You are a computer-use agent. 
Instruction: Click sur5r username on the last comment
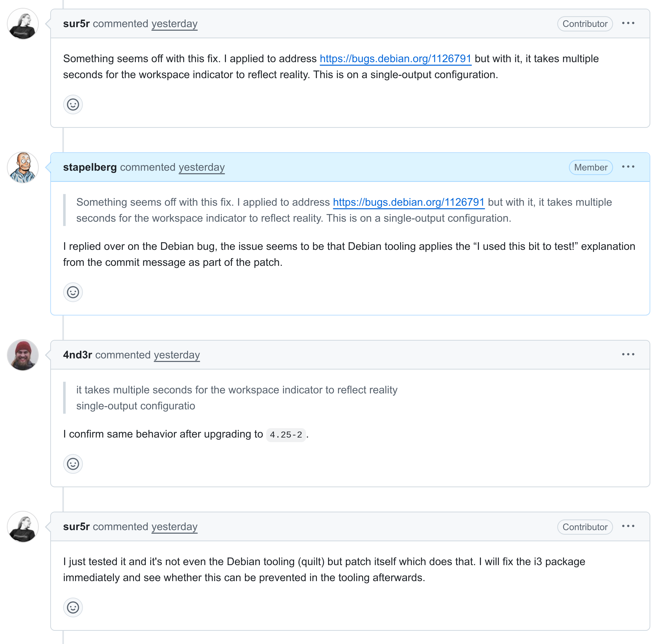click(x=76, y=527)
